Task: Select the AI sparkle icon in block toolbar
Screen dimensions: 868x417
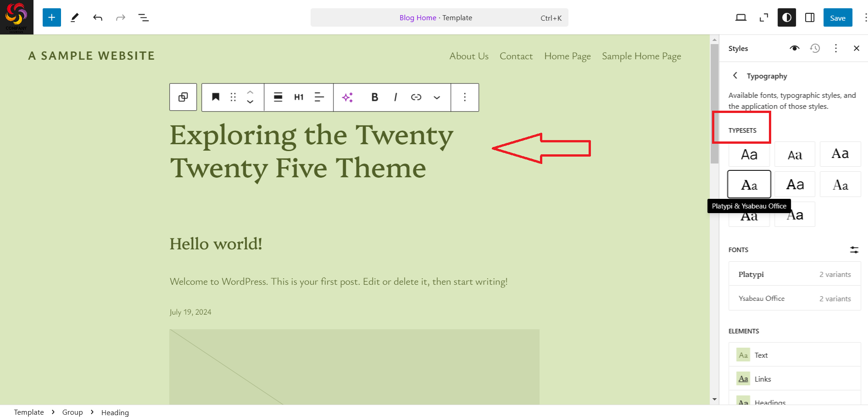Action: [x=348, y=97]
